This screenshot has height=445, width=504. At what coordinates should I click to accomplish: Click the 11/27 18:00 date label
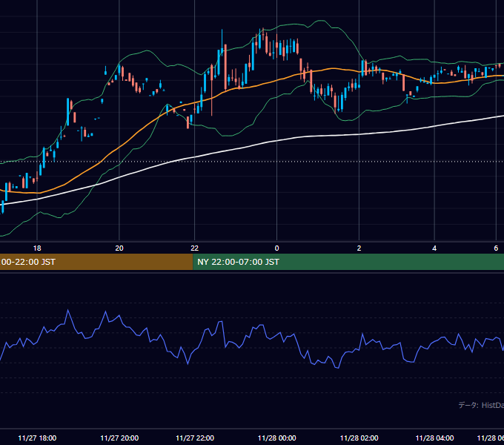point(37,438)
